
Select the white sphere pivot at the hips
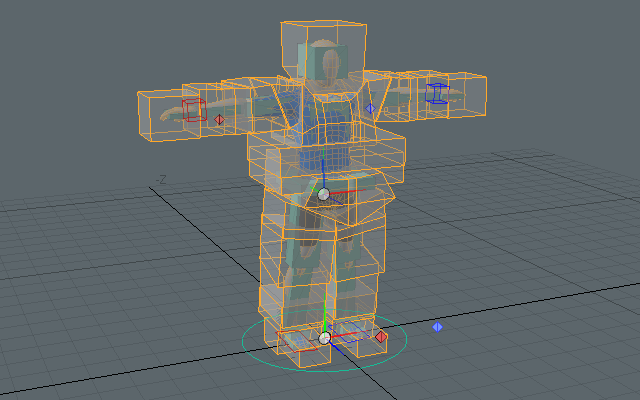(x=323, y=194)
